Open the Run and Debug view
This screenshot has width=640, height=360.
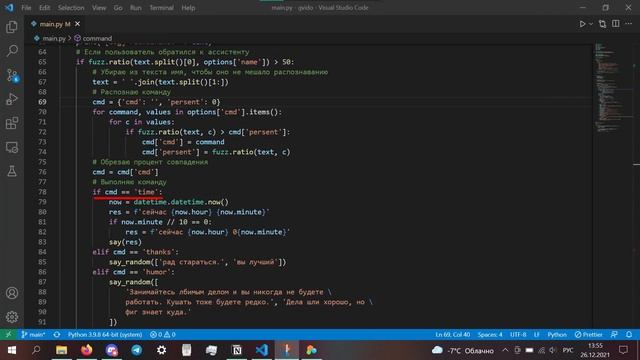pos(12,99)
